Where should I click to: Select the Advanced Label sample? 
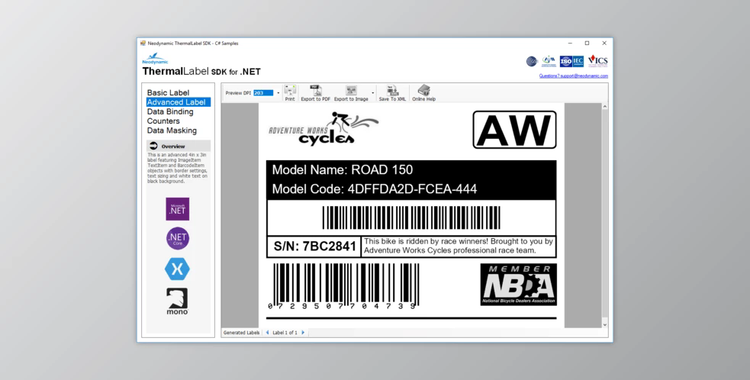pyautogui.click(x=178, y=102)
